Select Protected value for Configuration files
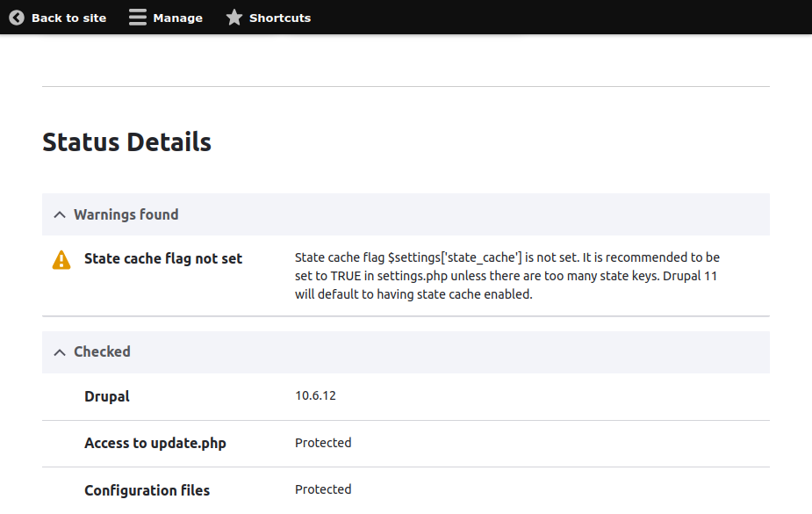The width and height of the screenshot is (812, 514). (323, 489)
